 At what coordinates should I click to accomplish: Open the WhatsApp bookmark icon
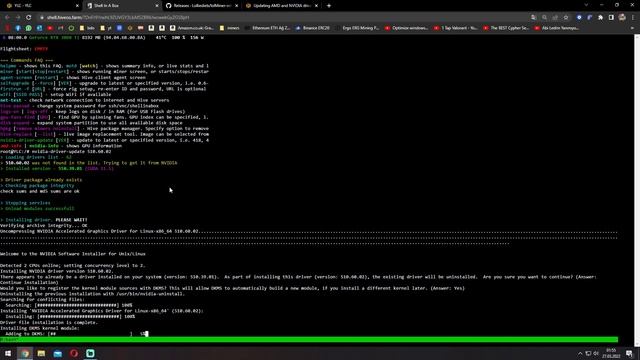point(29,28)
